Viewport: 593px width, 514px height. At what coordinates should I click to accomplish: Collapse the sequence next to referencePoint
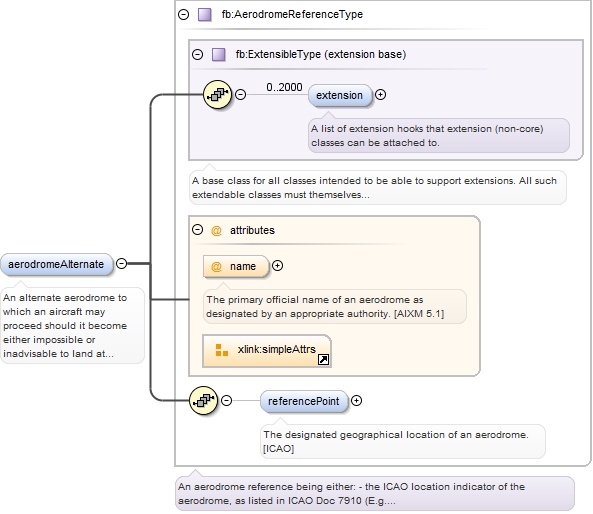coord(226,400)
